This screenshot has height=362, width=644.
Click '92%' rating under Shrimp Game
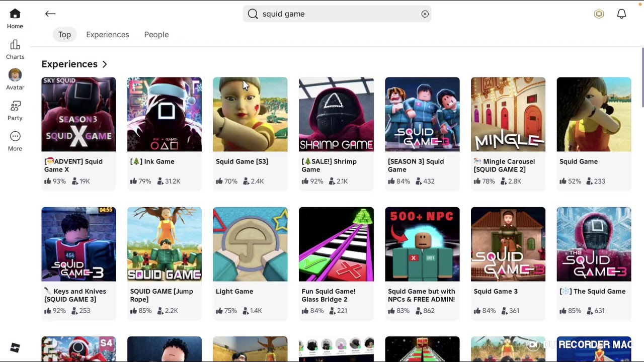316,182
